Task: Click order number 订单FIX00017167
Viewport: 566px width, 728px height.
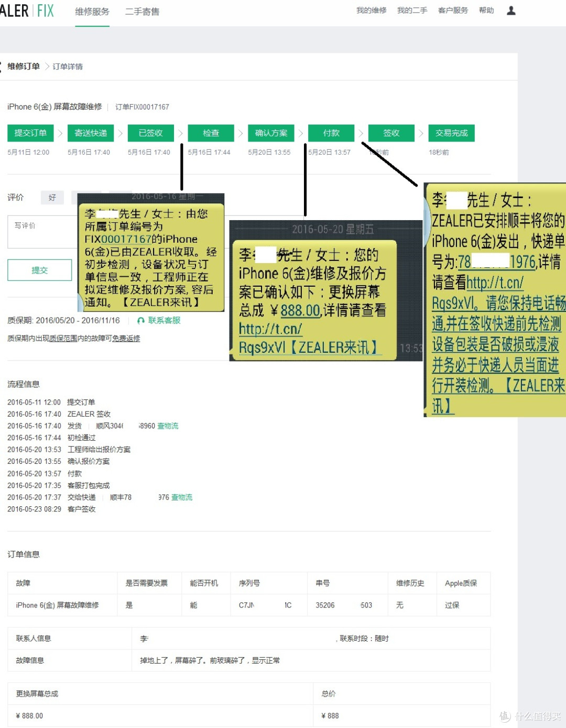Action: (x=142, y=107)
